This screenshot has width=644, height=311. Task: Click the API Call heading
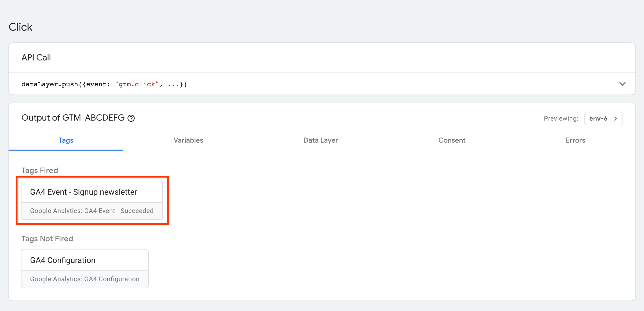(36, 57)
